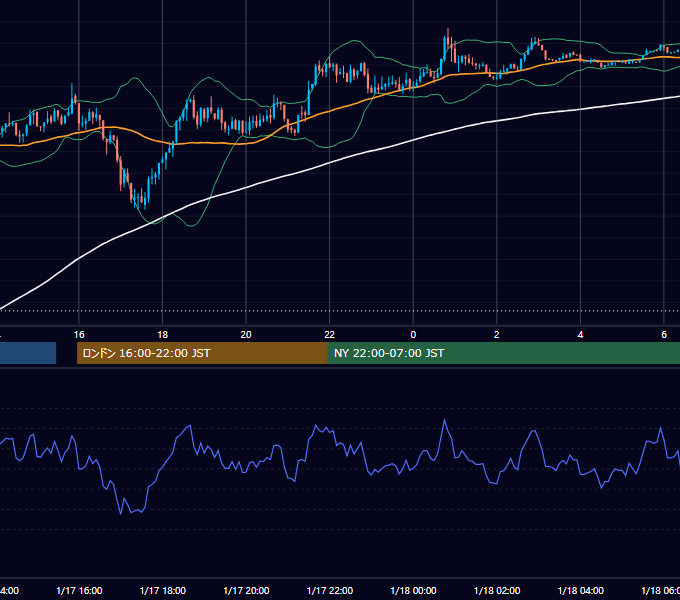Click the 2 hour label on the price chart axis

point(497,335)
